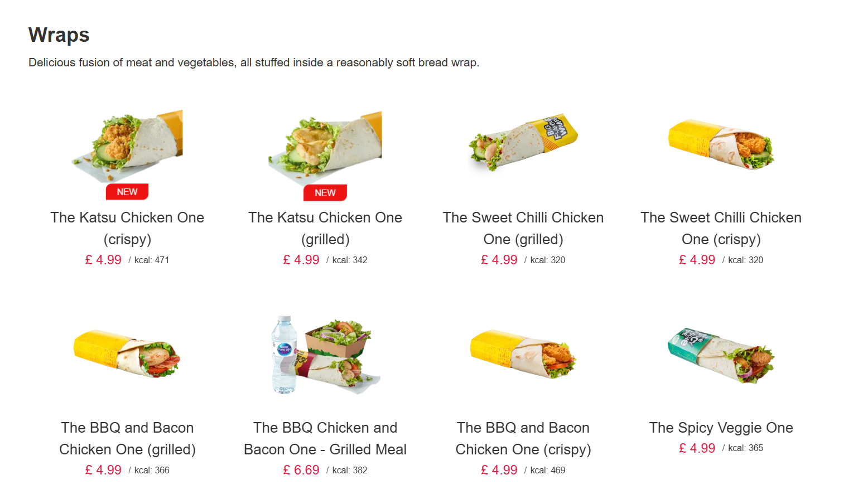Viewport: 858px width, 504px height.
Task: Choose the Spicy Veggie One wrap image
Action: (x=721, y=355)
